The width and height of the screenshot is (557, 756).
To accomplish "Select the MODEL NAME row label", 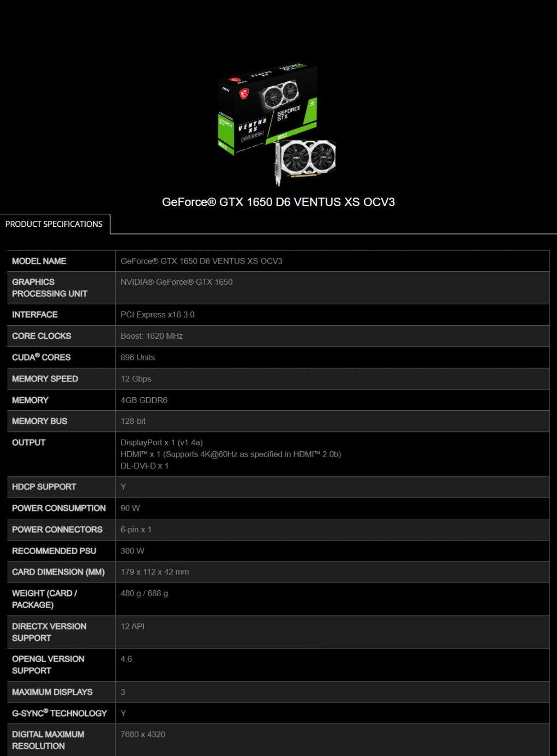I will 39,261.
